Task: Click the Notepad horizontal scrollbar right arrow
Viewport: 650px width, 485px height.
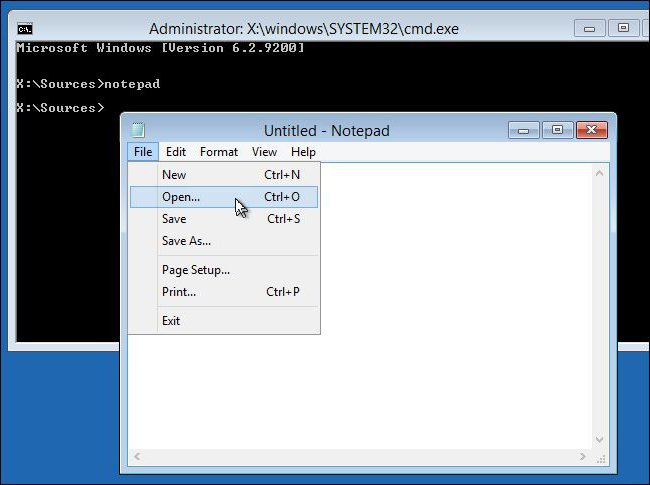Action: tap(583, 456)
